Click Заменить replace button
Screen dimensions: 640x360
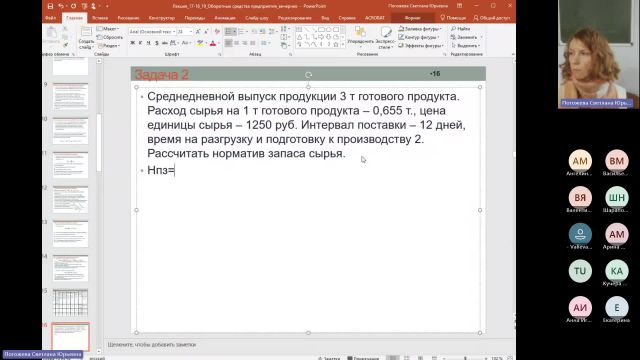(x=465, y=38)
